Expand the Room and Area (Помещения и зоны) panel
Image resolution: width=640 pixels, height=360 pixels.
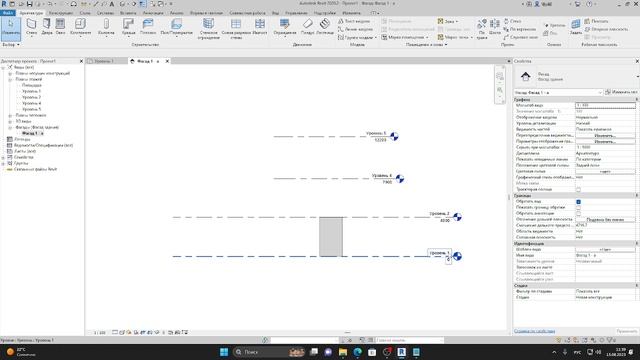[427, 44]
